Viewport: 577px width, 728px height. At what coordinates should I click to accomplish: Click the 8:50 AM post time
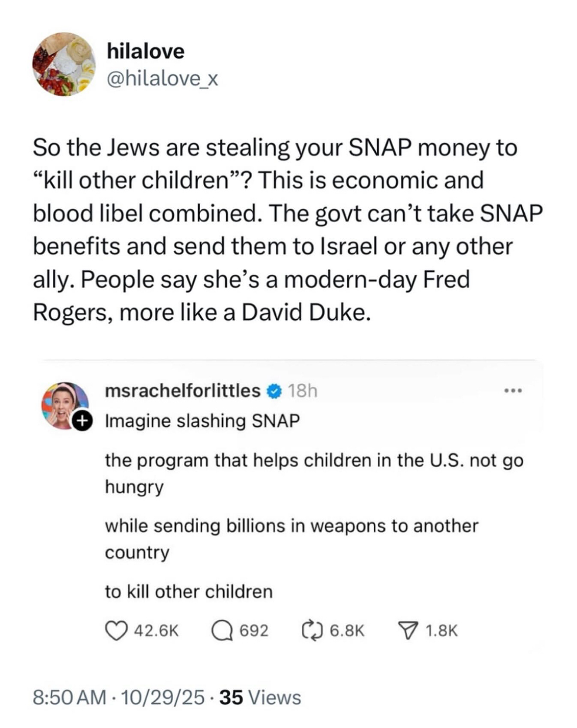pos(70,697)
